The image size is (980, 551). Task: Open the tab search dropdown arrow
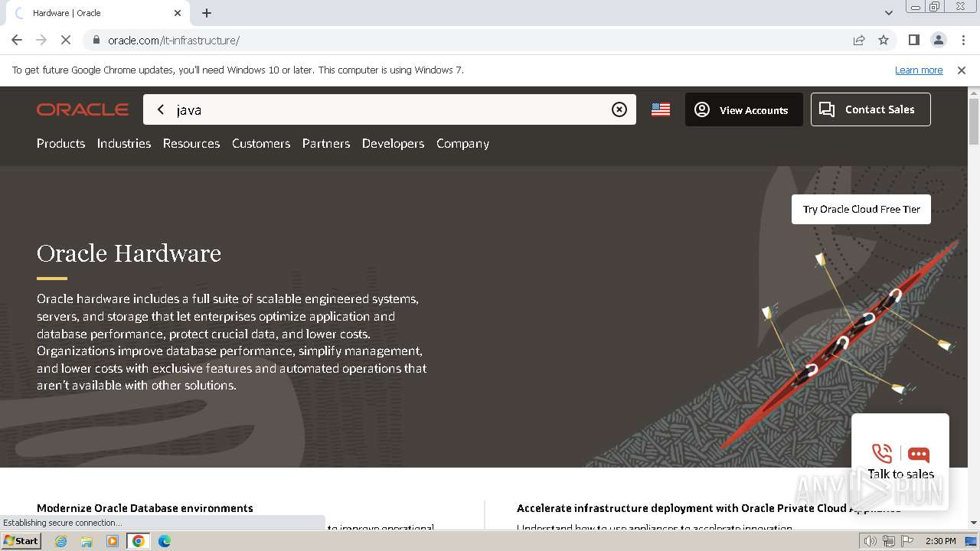pos(889,13)
